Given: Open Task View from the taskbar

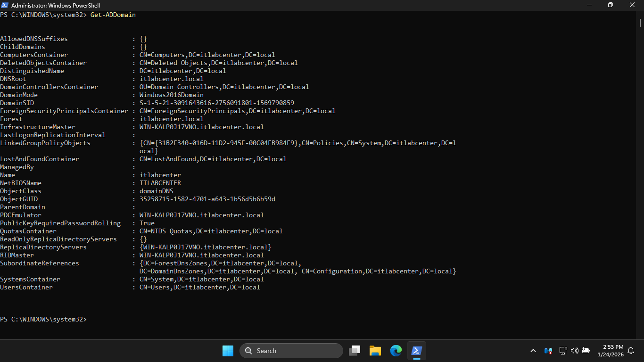Looking at the screenshot, I should pyautogui.click(x=355, y=351).
